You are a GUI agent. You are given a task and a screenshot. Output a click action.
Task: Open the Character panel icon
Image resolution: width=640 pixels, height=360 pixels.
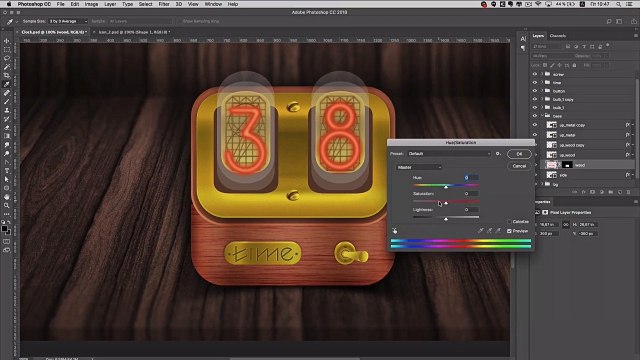tap(523, 39)
